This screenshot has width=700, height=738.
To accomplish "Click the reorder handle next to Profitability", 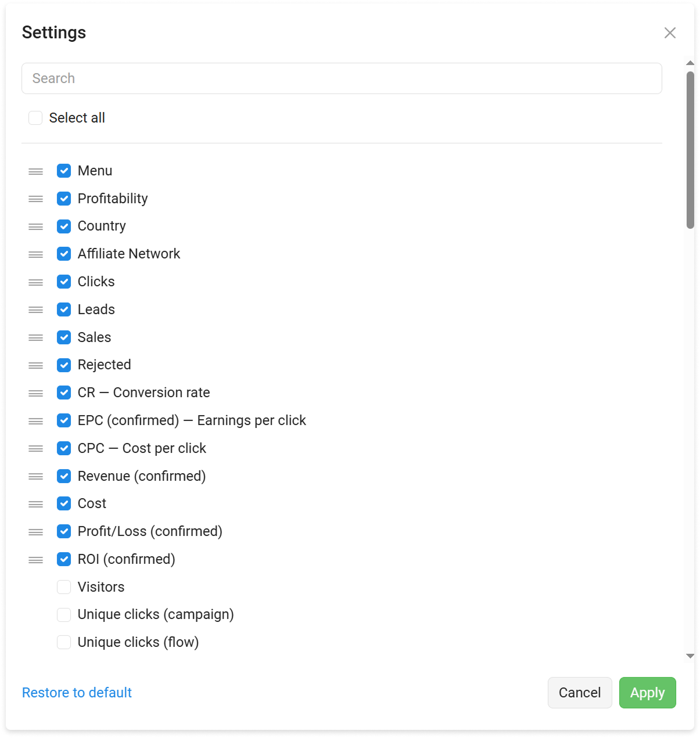I will [36, 199].
